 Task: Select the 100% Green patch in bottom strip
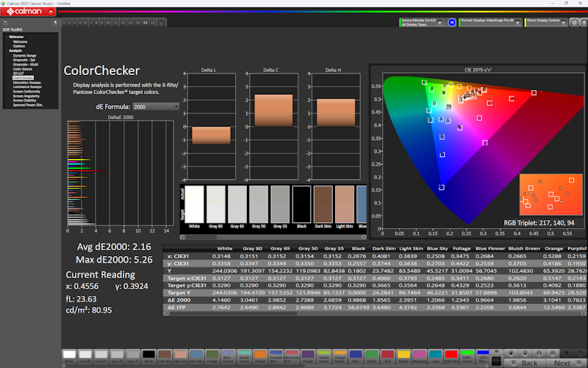(467, 357)
